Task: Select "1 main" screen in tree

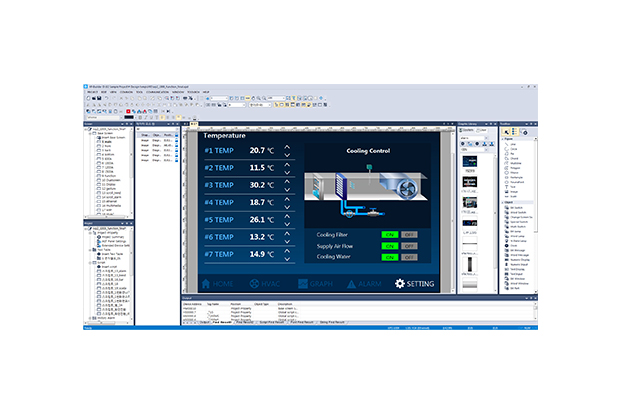Action: [106, 142]
